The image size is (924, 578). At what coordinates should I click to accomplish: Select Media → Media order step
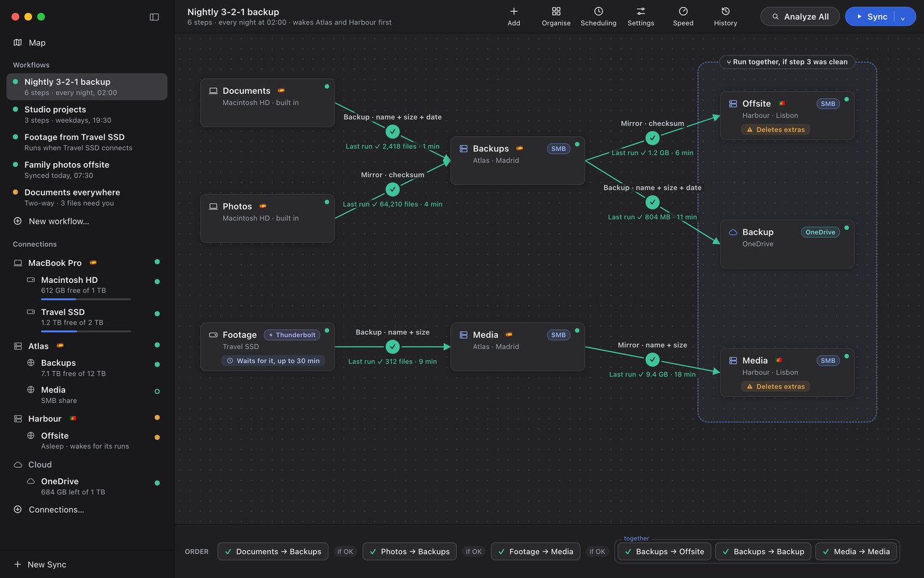[x=856, y=552]
